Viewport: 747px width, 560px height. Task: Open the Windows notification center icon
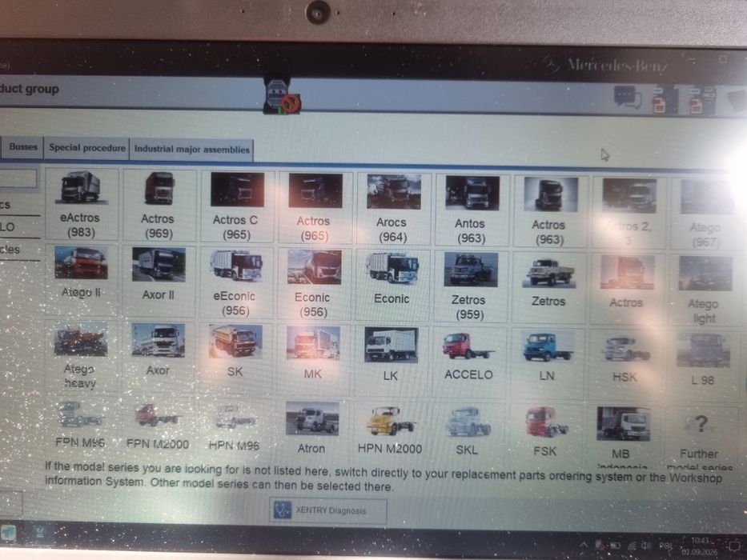tap(733, 547)
